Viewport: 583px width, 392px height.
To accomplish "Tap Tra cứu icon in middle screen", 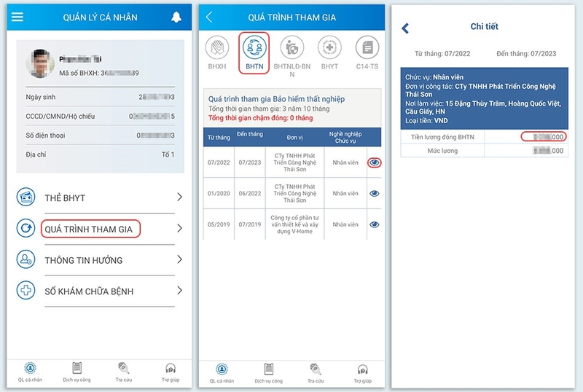I will [316, 369].
